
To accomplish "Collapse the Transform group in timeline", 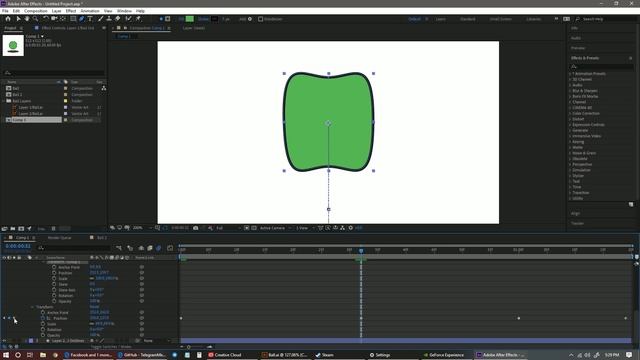I will point(33,307).
